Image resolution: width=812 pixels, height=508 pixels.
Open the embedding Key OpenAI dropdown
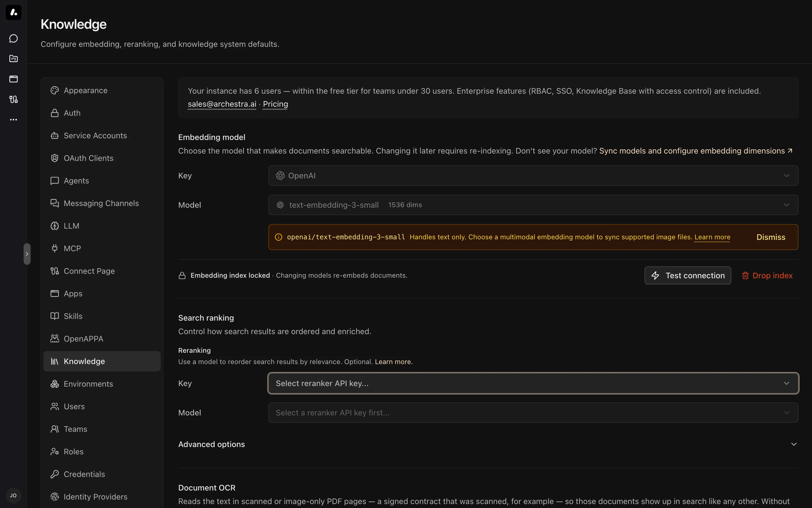click(x=533, y=176)
